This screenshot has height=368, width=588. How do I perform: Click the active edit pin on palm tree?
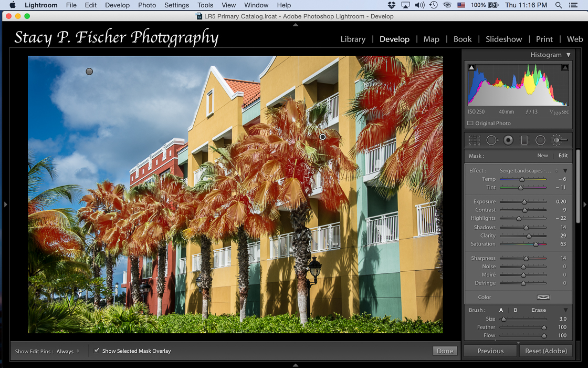tap(322, 137)
